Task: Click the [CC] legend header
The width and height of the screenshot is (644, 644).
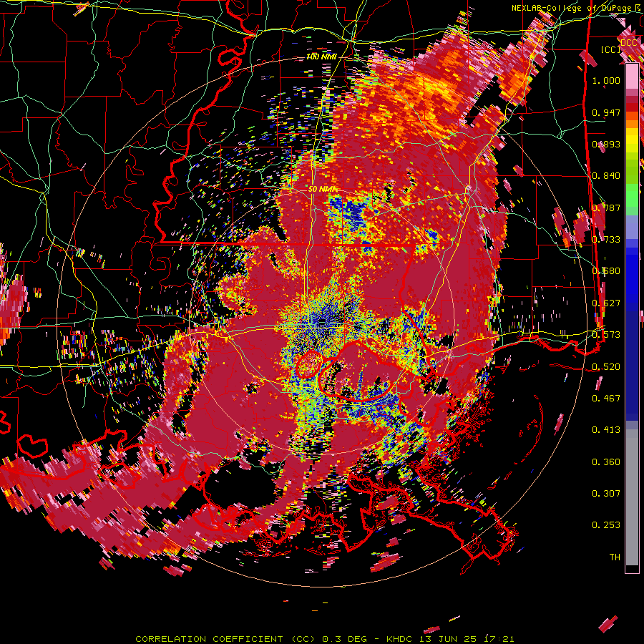Action: pos(610,49)
